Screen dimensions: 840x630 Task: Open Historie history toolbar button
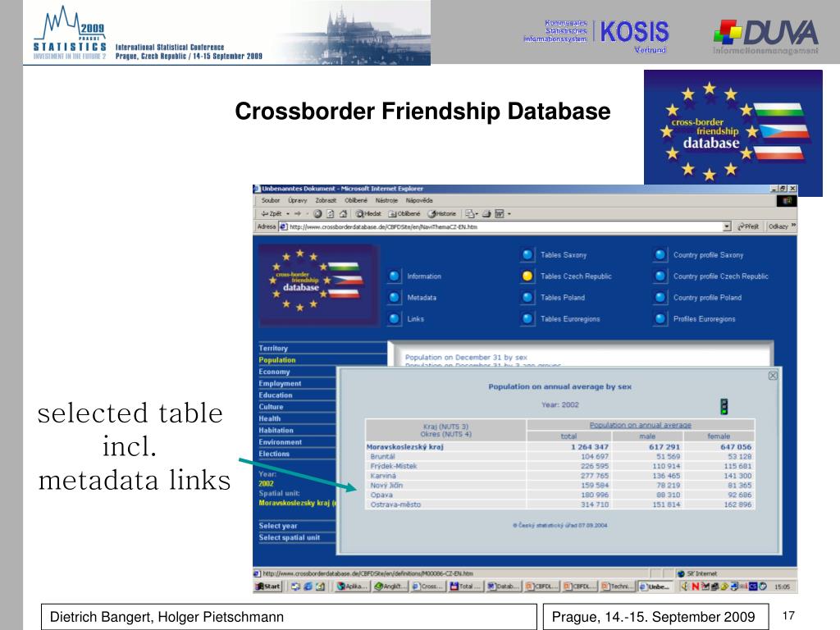(x=442, y=214)
